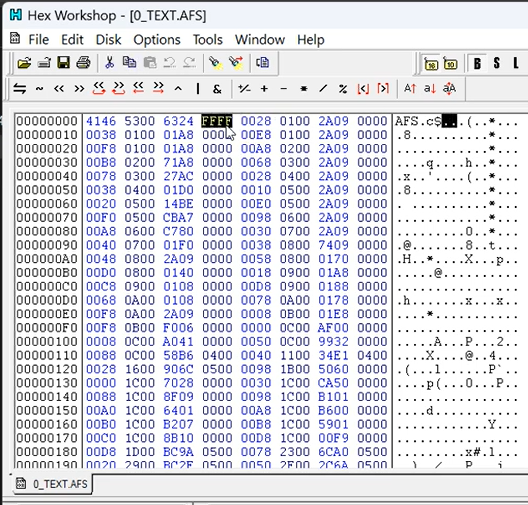Viewport: 528px width, 505px height.
Task: Click the AFS.c$ text in the ASCII column
Action: point(418,121)
